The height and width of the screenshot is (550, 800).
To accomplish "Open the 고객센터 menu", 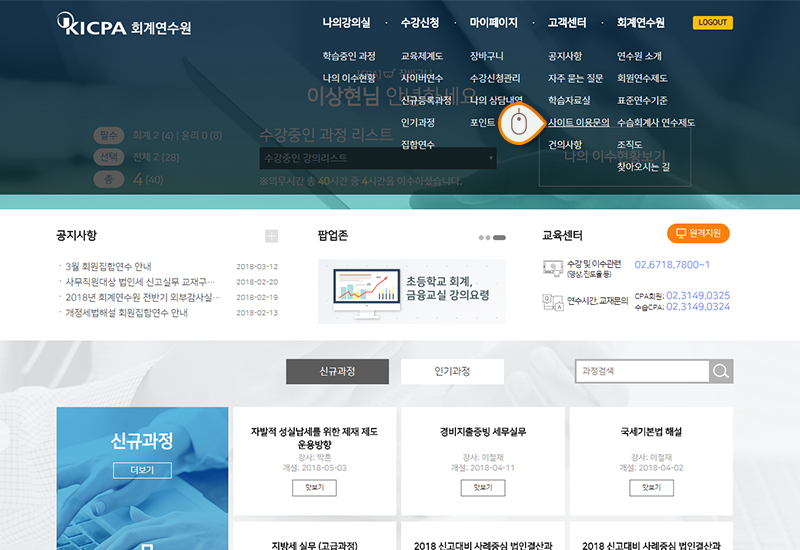I will [567, 22].
